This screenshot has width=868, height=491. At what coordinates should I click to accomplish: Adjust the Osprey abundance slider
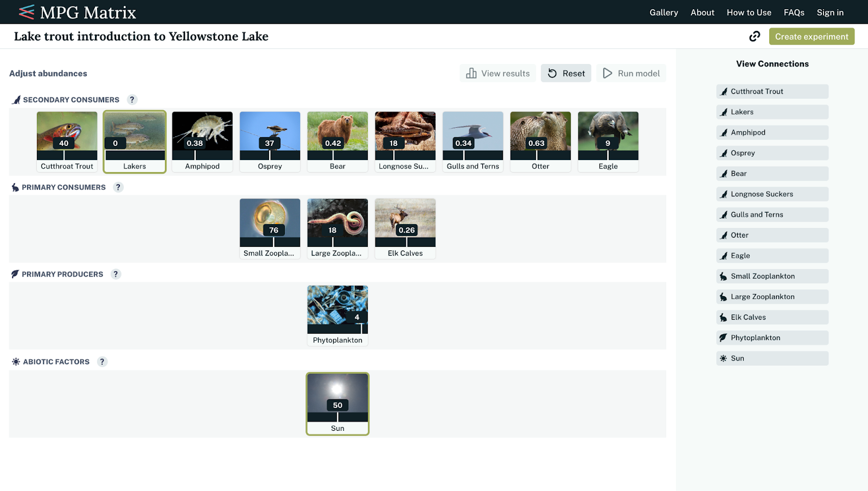tap(270, 155)
